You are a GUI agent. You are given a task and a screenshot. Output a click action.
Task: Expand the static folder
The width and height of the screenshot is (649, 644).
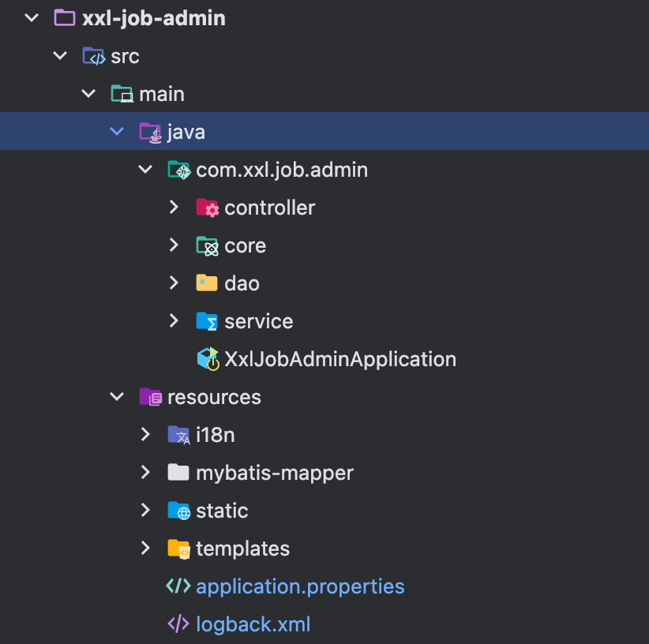click(144, 511)
